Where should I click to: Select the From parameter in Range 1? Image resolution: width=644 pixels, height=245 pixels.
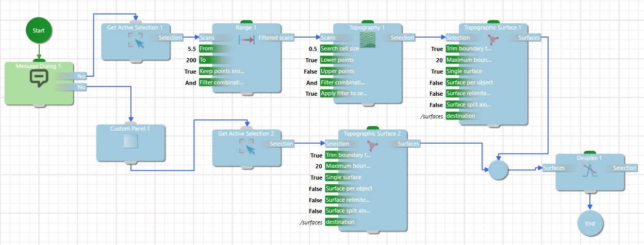[x=215, y=49]
